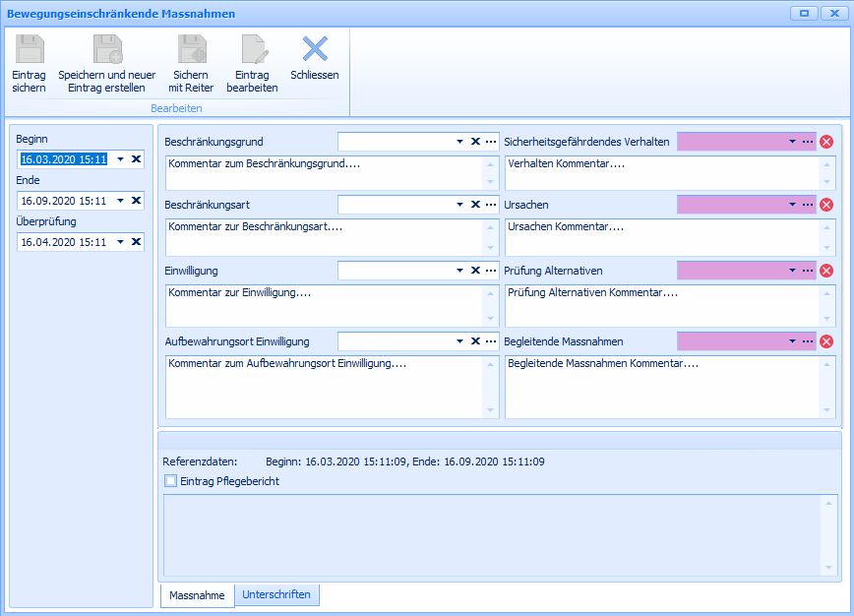
Task: Click the Eintrag bearbeiten icon
Action: tap(253, 50)
